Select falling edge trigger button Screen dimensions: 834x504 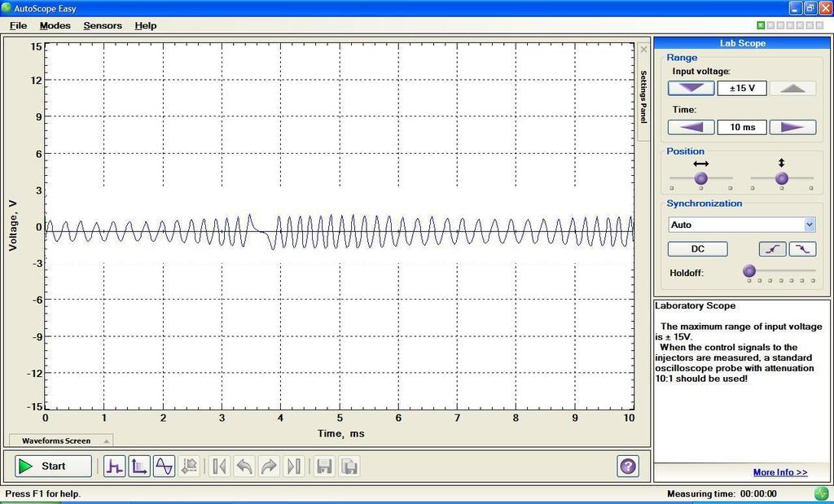point(802,249)
